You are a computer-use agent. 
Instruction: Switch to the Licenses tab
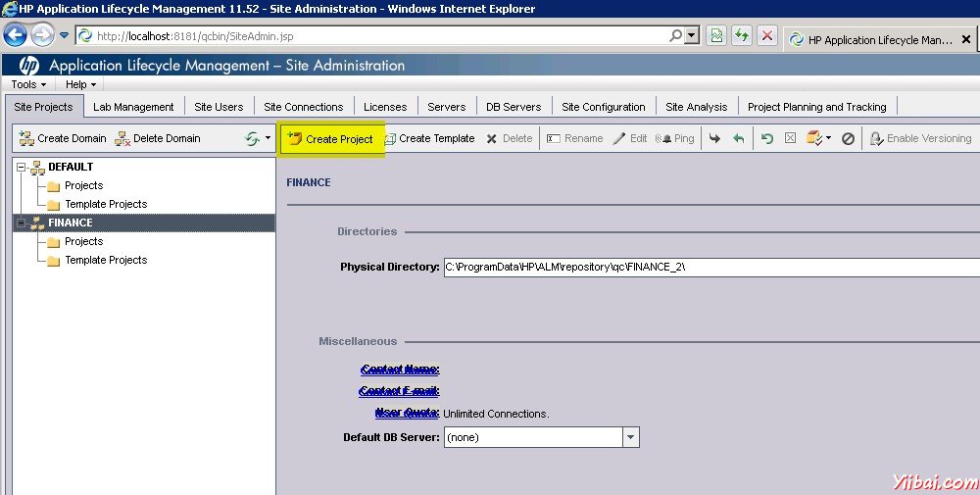385,107
